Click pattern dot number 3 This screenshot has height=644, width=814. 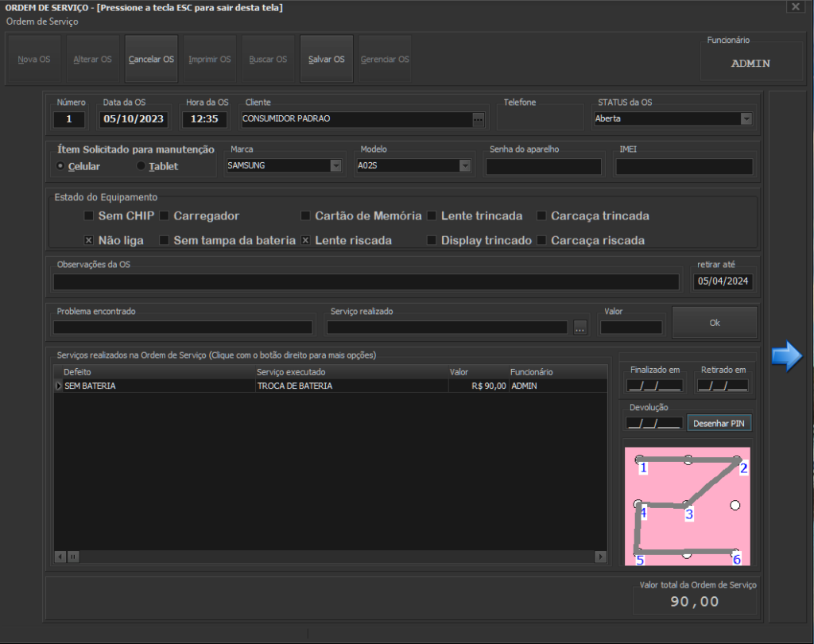[x=686, y=505]
